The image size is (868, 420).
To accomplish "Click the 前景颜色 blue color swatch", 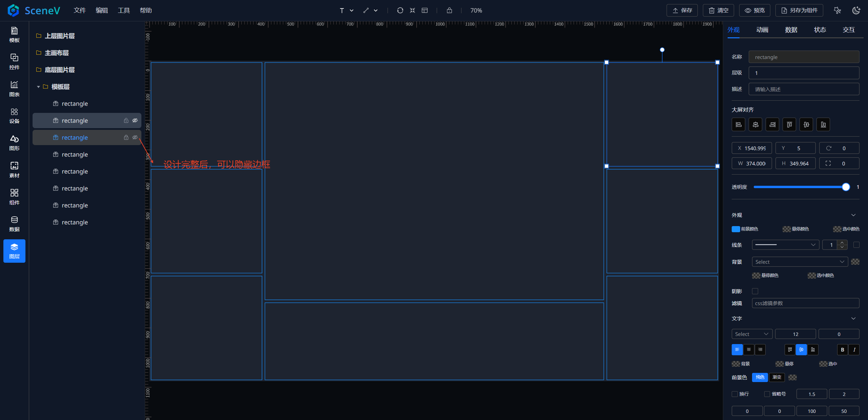I will 736,229.
